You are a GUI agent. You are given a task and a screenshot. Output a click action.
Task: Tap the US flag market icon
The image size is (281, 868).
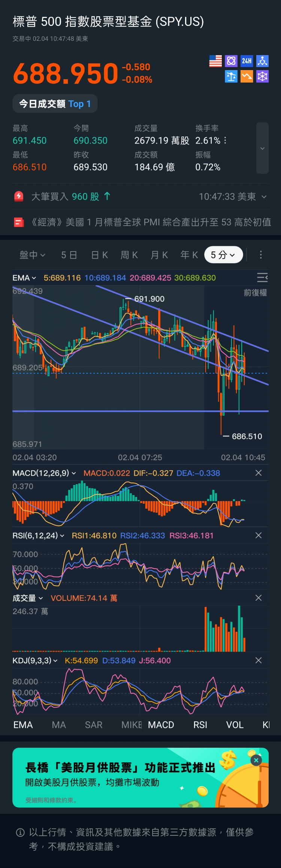pyautogui.click(x=215, y=61)
